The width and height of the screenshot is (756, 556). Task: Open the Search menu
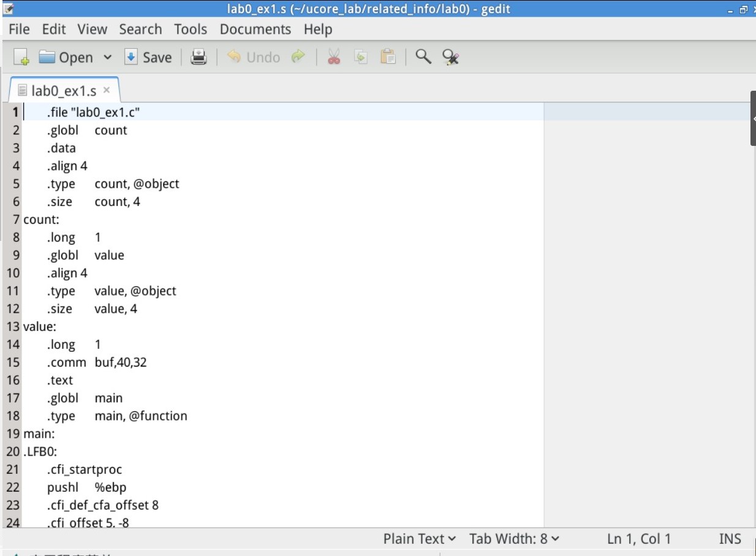140,29
